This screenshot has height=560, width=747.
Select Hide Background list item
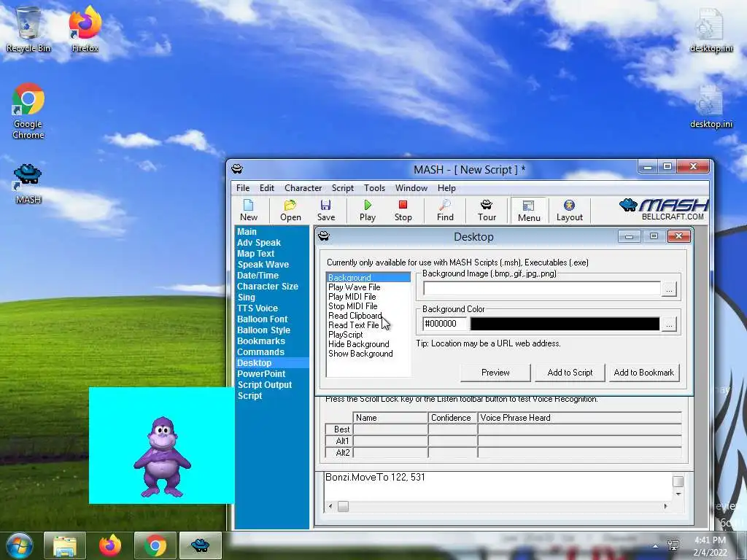coord(359,345)
